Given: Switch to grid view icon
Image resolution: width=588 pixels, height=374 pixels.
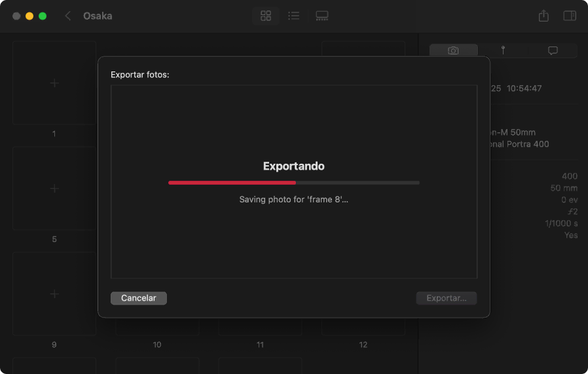Looking at the screenshot, I should coord(266,16).
